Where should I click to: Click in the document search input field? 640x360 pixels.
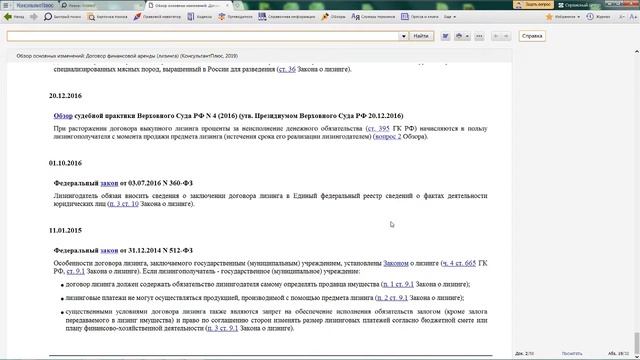[202, 36]
